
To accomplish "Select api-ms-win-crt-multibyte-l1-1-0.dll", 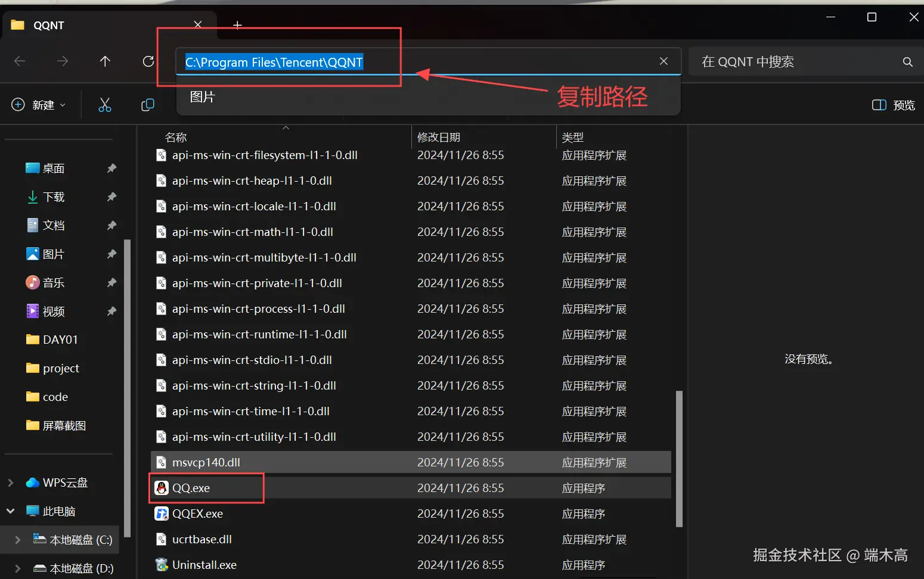I will [411, 258].
